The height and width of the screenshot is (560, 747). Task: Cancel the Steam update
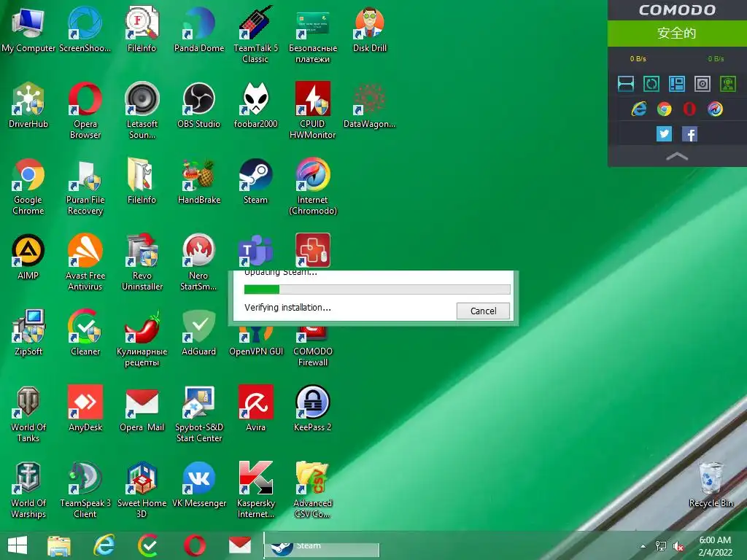click(x=483, y=311)
